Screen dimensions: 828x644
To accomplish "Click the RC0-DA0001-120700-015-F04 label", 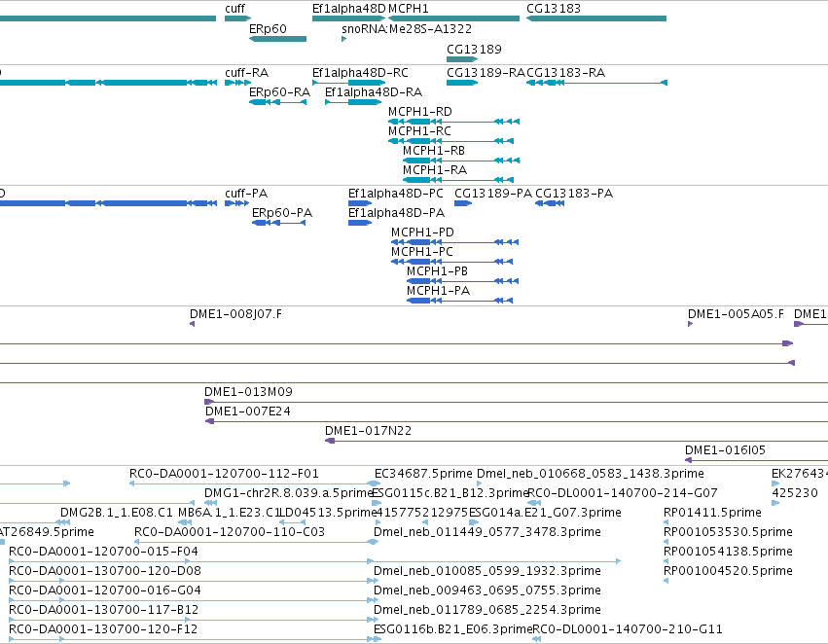I will [x=103, y=553].
